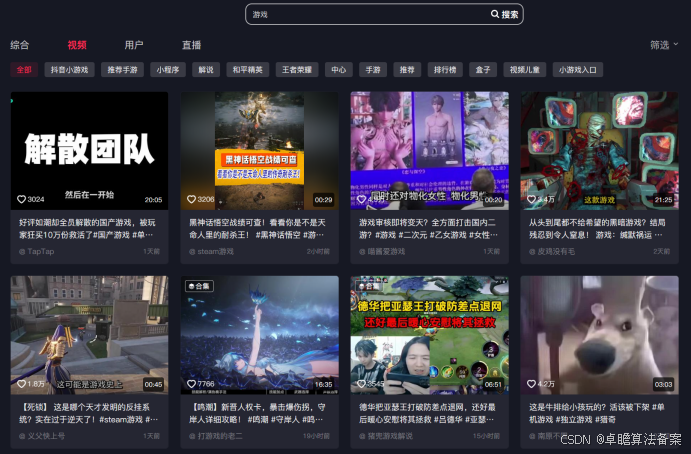Switch to the 视频 tab

click(77, 45)
